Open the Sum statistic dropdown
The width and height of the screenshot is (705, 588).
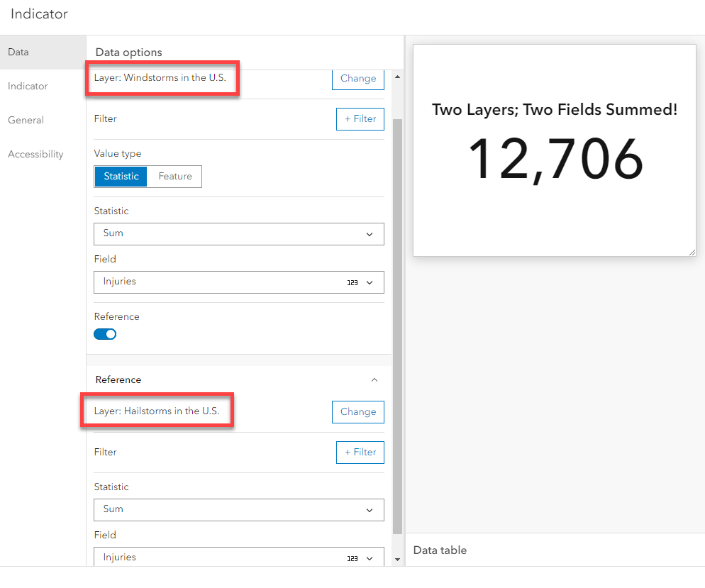coord(239,234)
